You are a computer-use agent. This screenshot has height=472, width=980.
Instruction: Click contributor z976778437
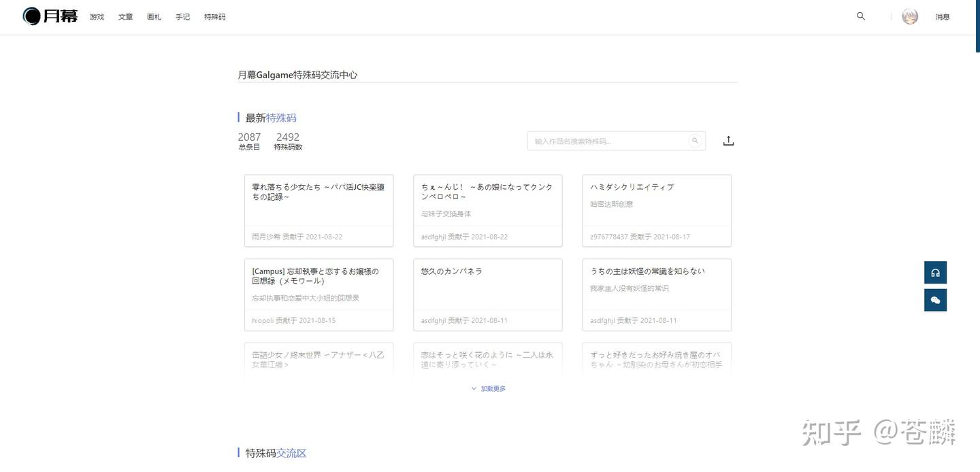[609, 237]
